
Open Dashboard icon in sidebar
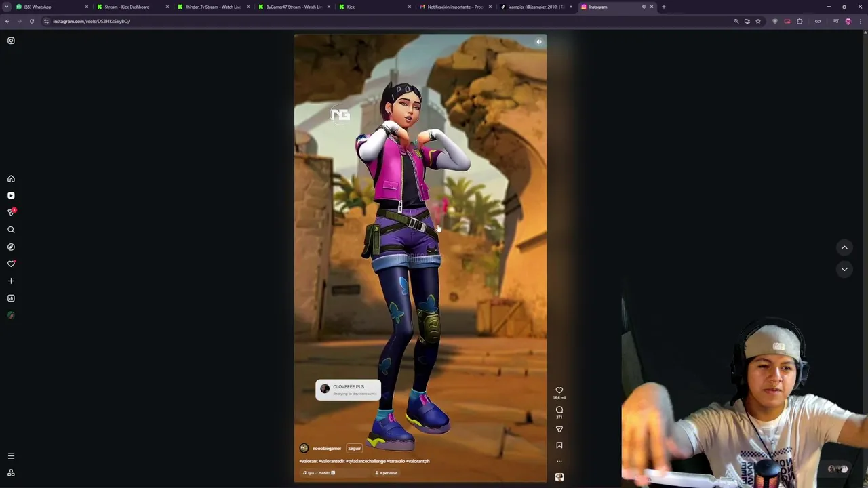[x=11, y=298]
